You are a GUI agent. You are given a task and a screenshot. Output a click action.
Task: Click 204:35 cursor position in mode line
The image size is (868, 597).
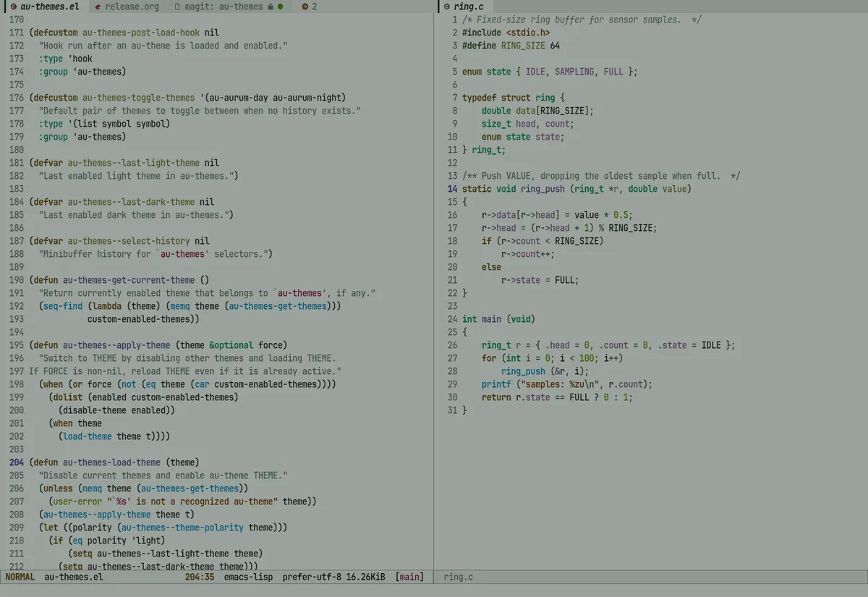(200, 577)
